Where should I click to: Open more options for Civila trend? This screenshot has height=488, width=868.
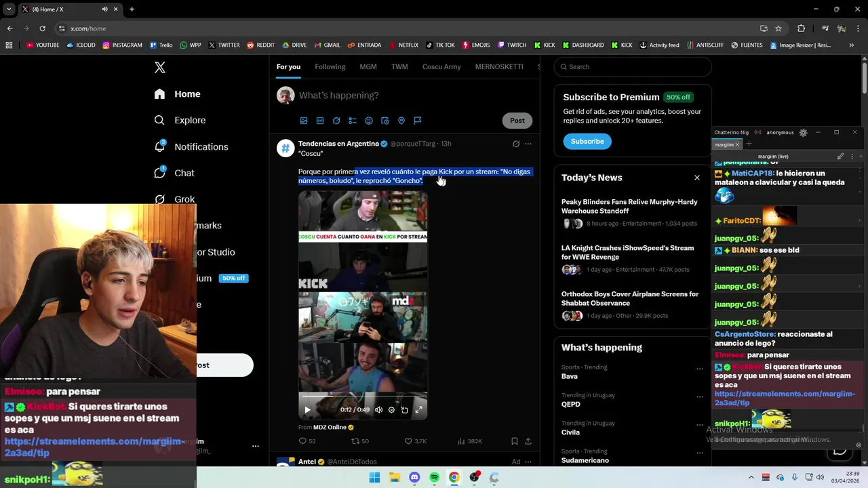700,426
